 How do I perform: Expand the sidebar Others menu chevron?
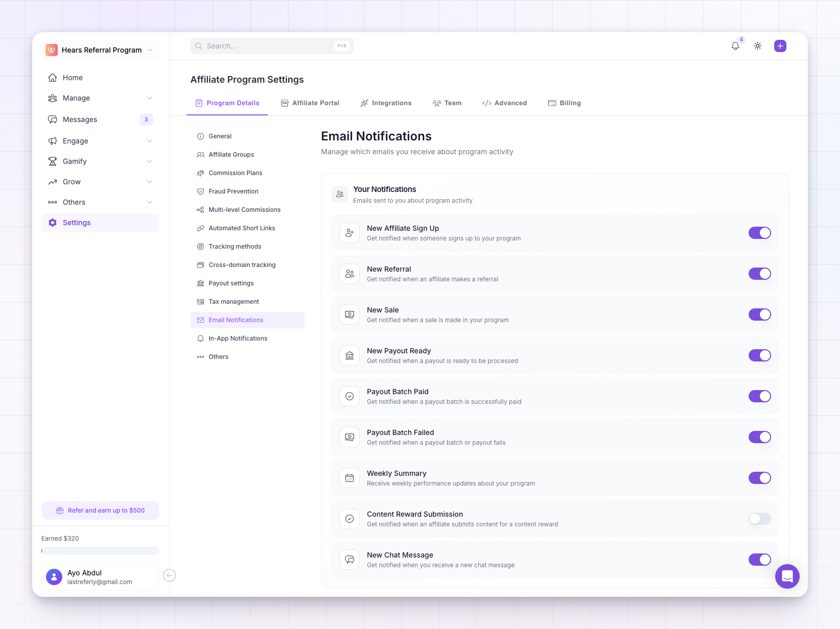pos(150,202)
